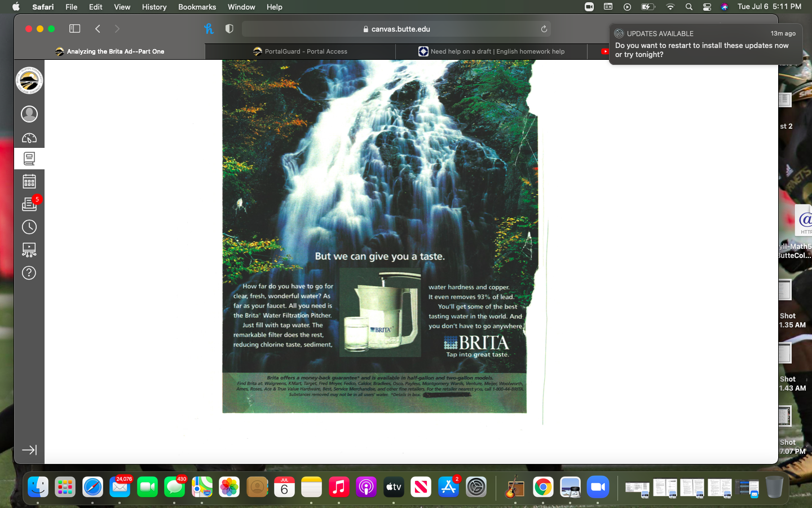Open the Wi-Fi status menu
This screenshot has height=508, width=812.
(x=670, y=7)
